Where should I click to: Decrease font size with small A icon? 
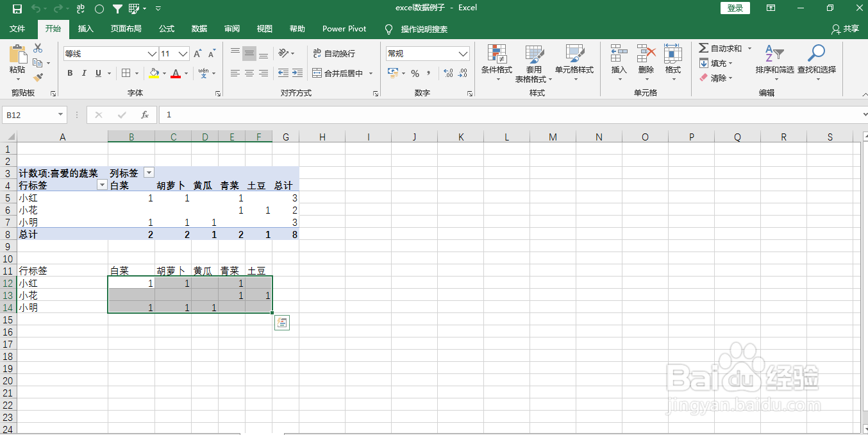pos(212,54)
